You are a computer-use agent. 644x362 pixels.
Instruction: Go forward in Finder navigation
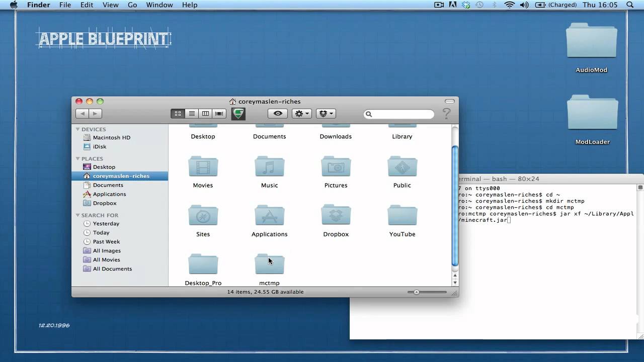(96, 114)
